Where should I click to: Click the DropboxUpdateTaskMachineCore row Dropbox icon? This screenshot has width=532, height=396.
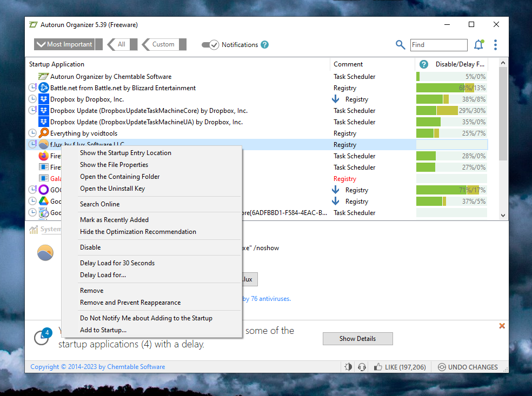coord(43,111)
